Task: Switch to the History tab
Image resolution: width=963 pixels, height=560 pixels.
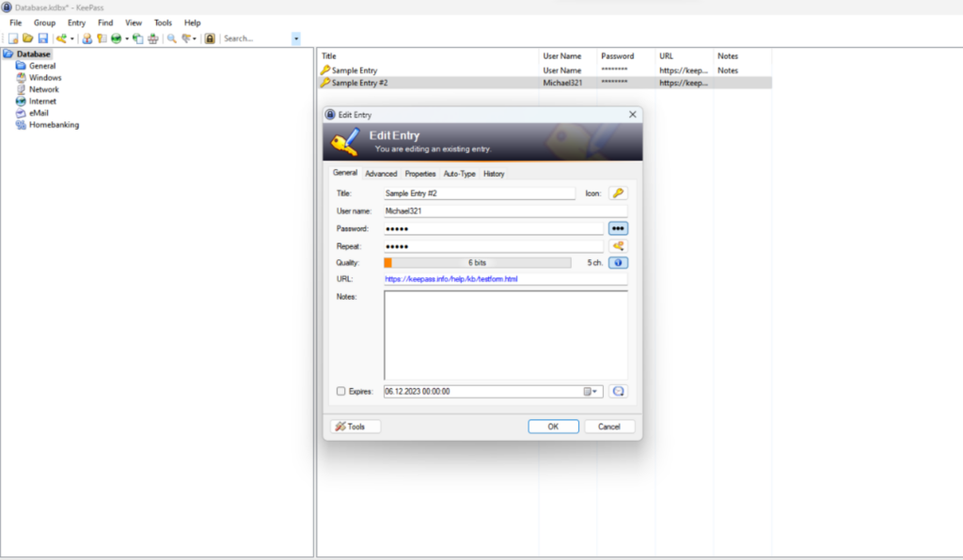Action: click(494, 174)
